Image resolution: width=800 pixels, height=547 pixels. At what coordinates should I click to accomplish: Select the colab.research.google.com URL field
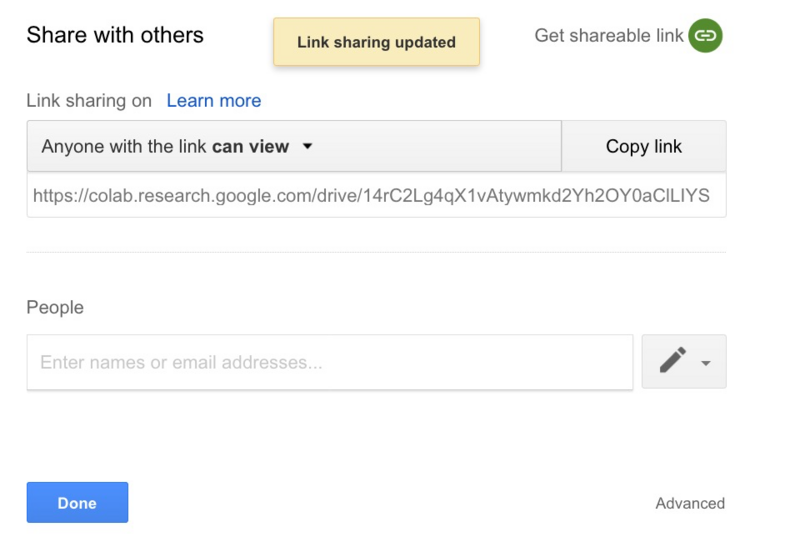pyautogui.click(x=376, y=196)
